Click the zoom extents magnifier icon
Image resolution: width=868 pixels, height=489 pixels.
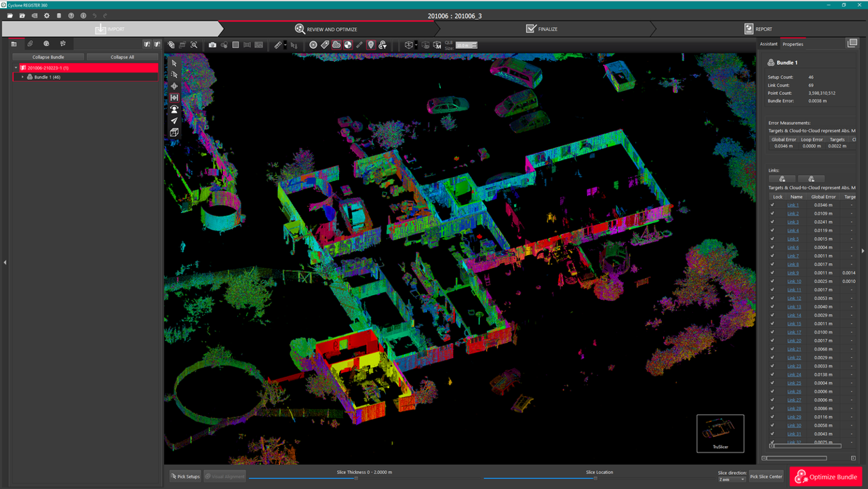point(194,45)
